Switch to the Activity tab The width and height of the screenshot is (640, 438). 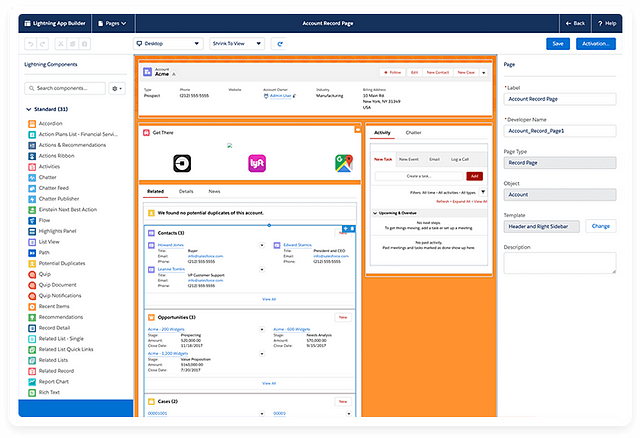pos(382,133)
